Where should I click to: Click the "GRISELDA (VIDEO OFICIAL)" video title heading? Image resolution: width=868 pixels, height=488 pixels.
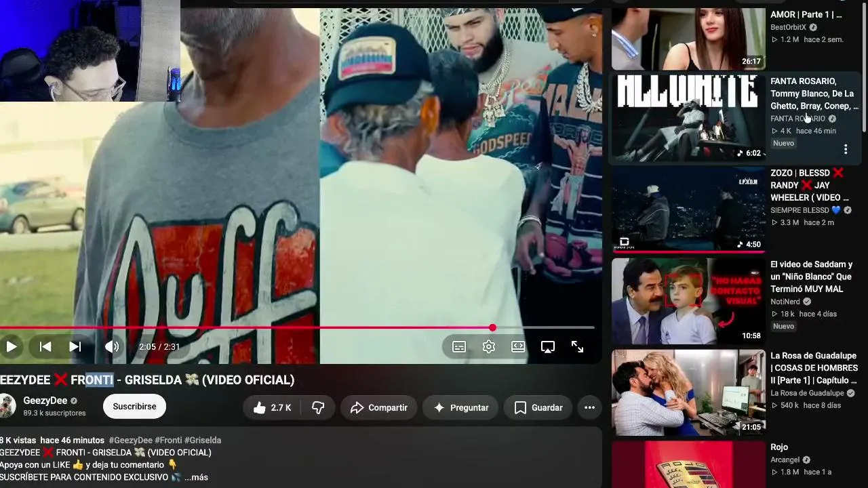pyautogui.click(x=147, y=380)
